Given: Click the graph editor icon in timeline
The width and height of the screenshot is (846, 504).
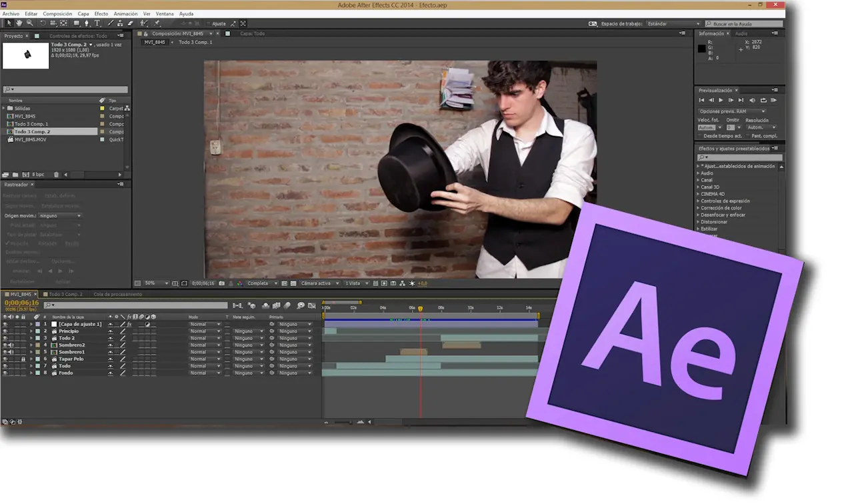Looking at the screenshot, I should tap(311, 305).
